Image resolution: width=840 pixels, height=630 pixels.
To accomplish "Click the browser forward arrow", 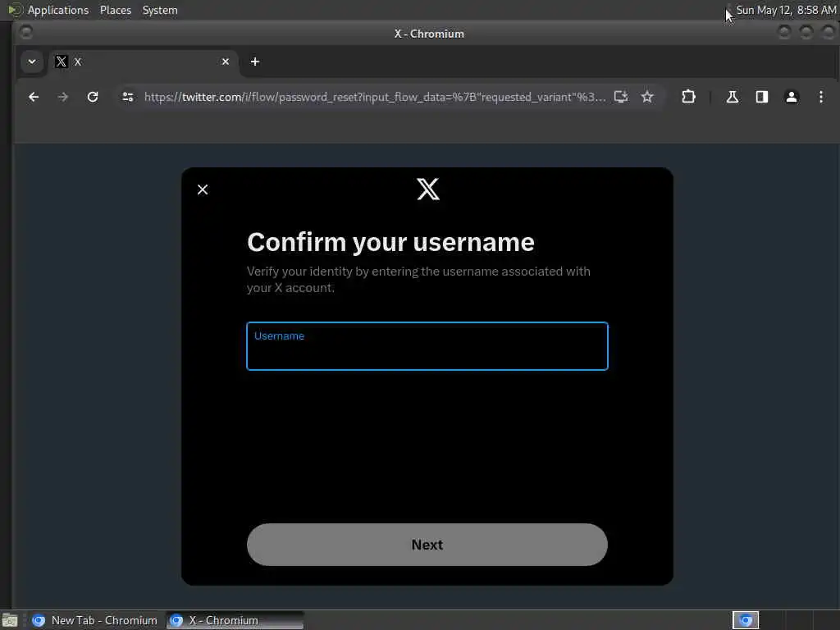I will (62, 97).
